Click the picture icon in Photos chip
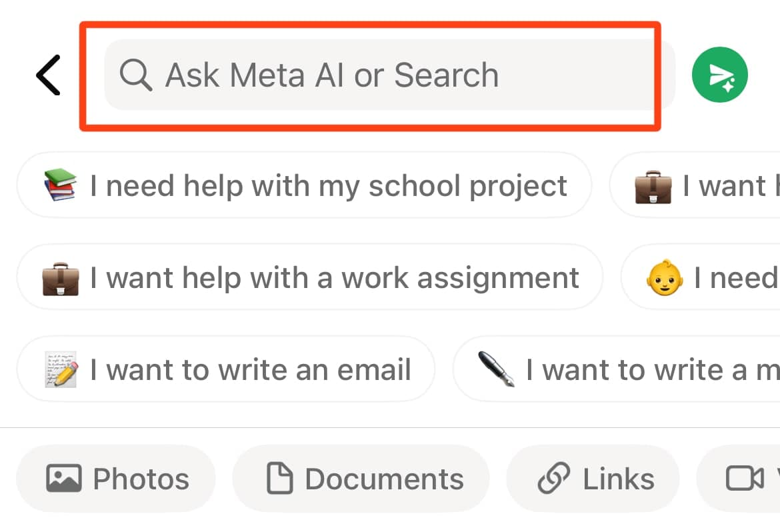The width and height of the screenshot is (780, 532). pos(64,479)
